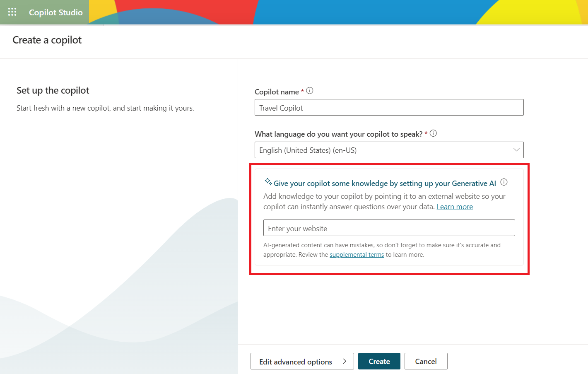The image size is (588, 374).
Task: Open the supplemental terms link
Action: click(357, 255)
